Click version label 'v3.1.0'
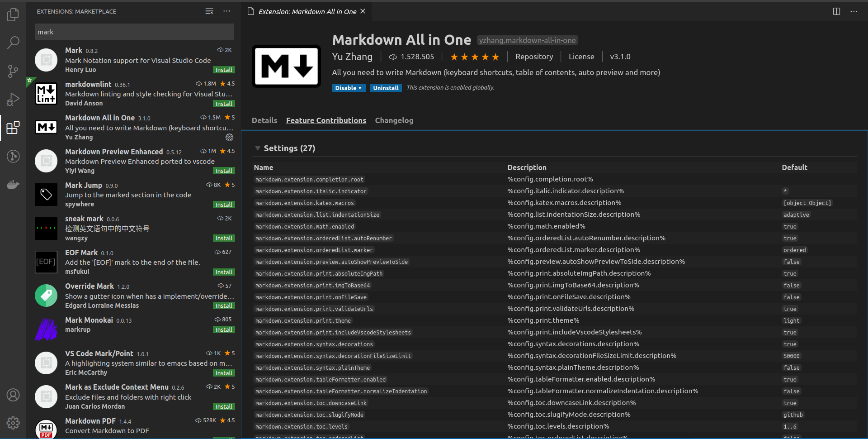This screenshot has width=868, height=439. 620,57
